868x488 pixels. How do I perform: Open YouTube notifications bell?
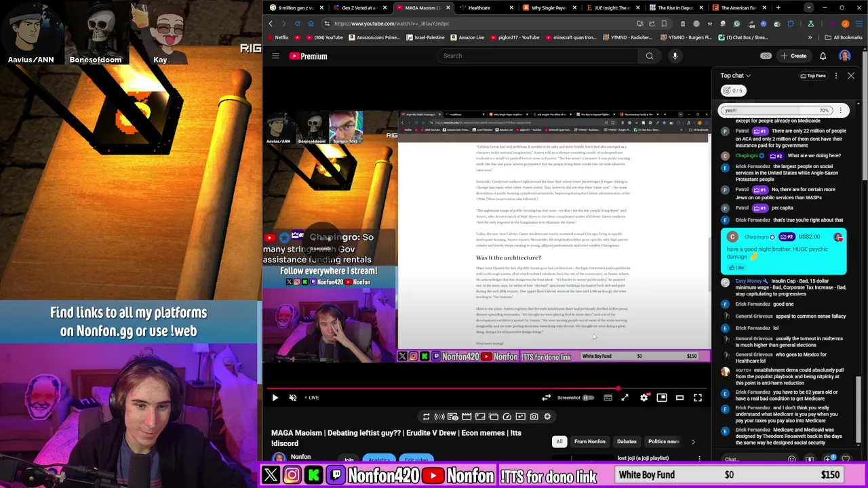point(823,56)
